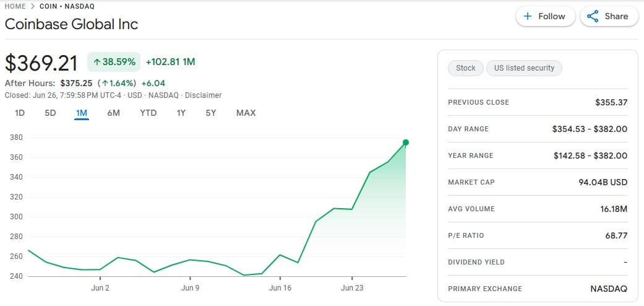
Task: Click the MARKET CAP label
Action: pos(471,182)
